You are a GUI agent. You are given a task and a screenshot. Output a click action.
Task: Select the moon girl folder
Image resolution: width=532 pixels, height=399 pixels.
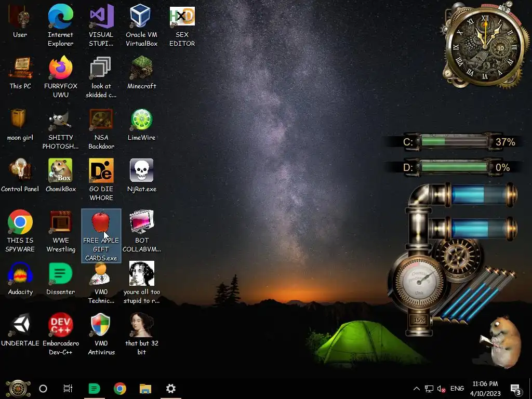(20, 124)
